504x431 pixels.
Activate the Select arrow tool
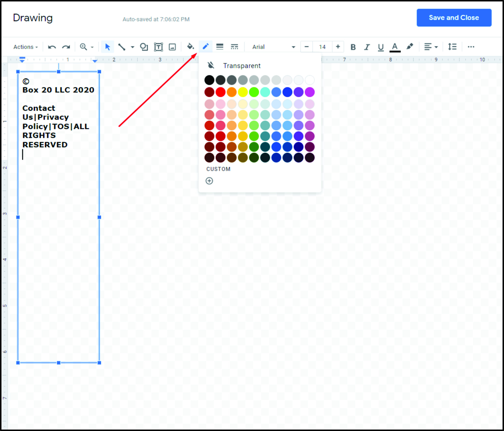(x=107, y=47)
